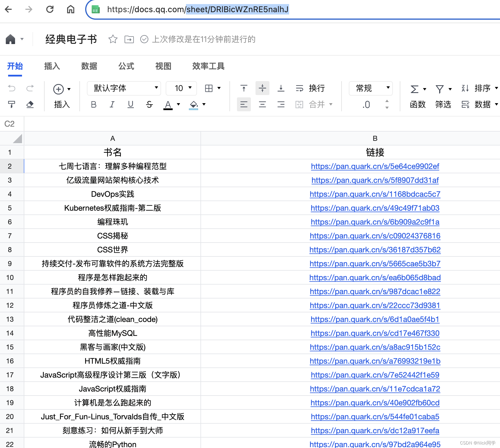Image resolution: width=500 pixels, height=448 pixels.
Task: Toggle bold formatting
Action: point(94,104)
